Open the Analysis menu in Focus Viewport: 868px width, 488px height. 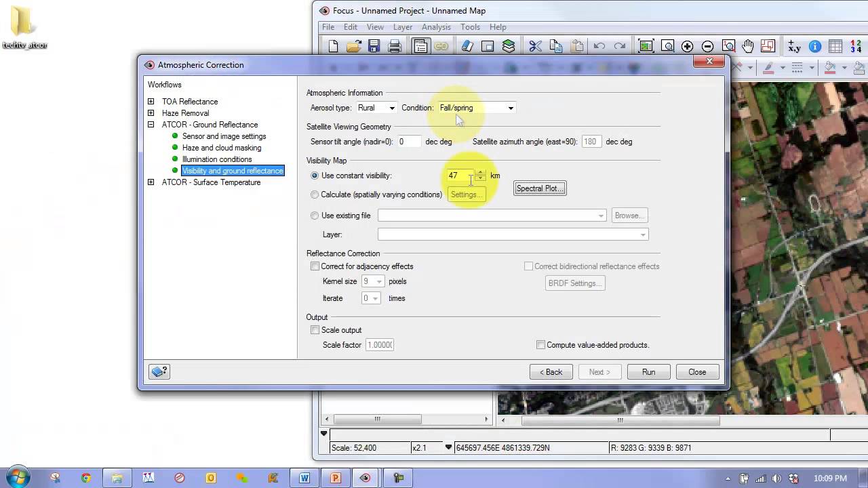click(436, 27)
